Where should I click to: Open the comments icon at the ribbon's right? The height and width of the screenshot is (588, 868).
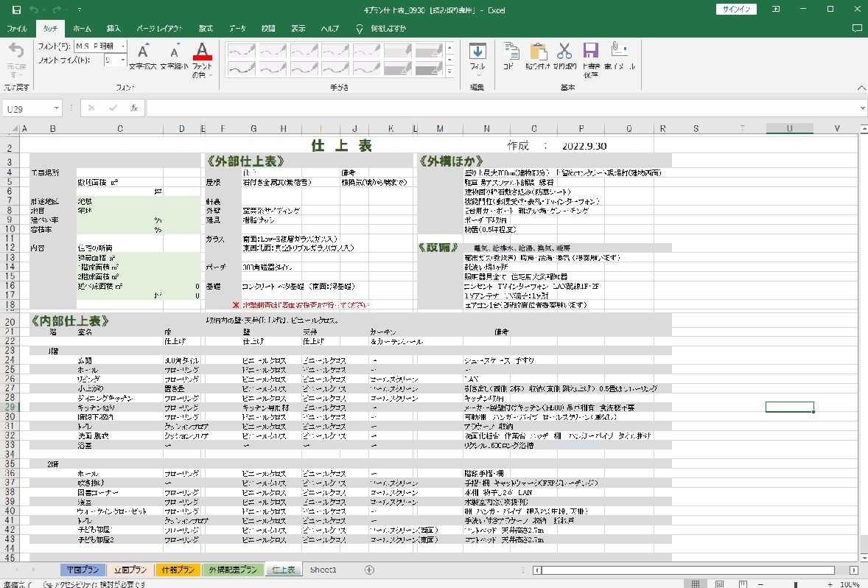click(x=857, y=28)
